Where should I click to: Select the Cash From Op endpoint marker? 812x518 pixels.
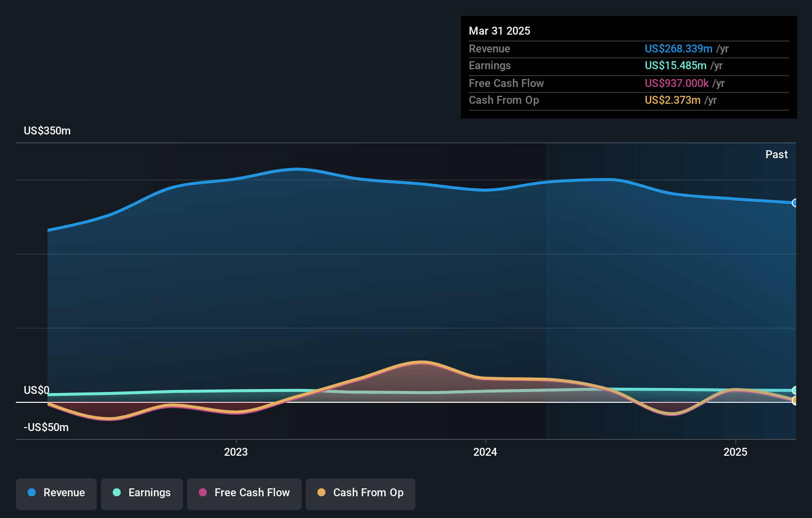pyautogui.click(x=795, y=400)
